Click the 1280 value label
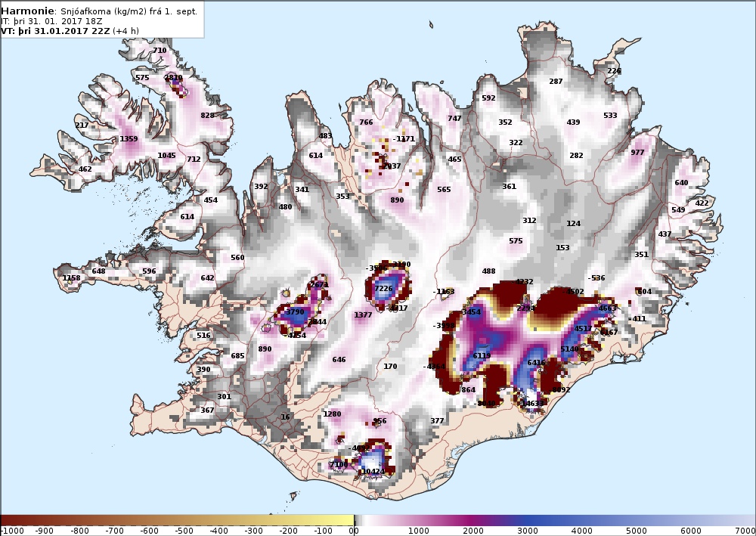This screenshot has height=536, width=756. click(x=332, y=414)
